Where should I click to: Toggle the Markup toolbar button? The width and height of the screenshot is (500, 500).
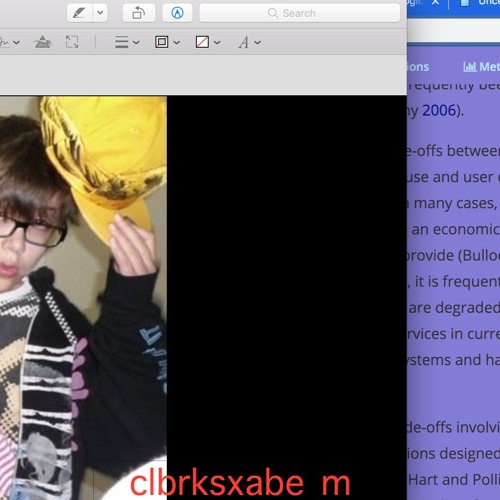pyautogui.click(x=177, y=13)
